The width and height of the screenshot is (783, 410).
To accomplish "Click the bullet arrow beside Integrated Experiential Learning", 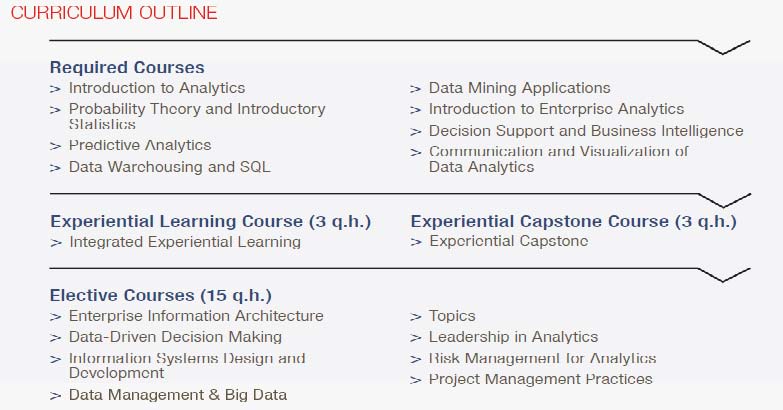I will [55, 242].
